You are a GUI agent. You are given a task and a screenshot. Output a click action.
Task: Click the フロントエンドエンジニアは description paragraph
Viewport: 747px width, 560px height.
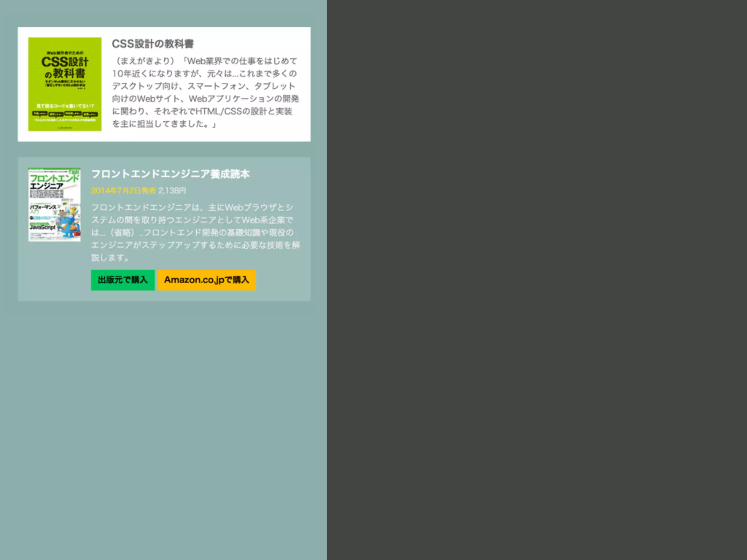pos(195,232)
